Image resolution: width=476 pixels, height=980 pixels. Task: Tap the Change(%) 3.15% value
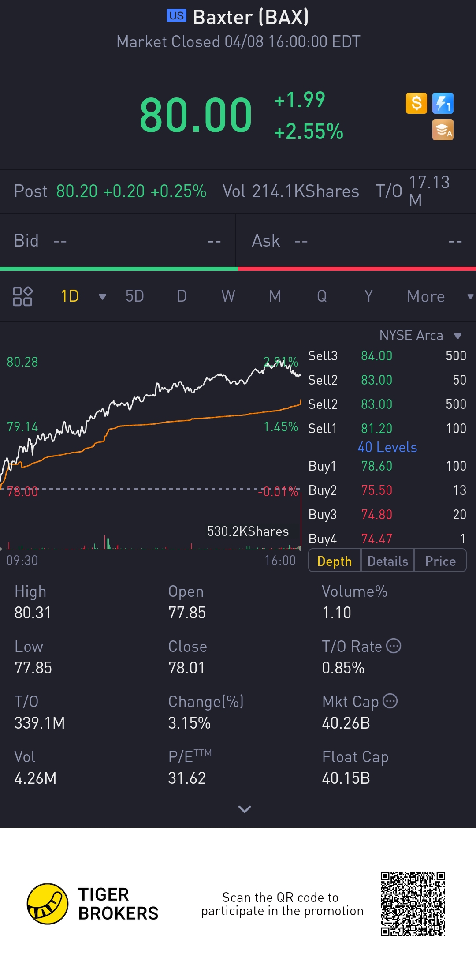[x=190, y=723]
